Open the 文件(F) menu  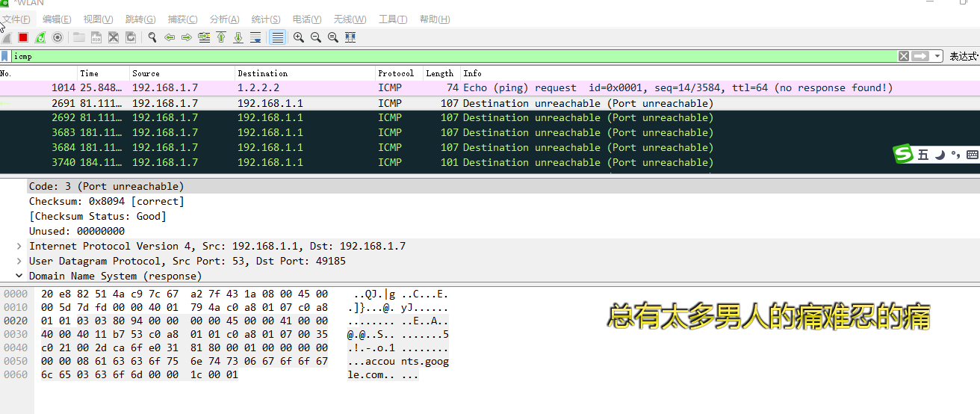pyautogui.click(x=16, y=19)
